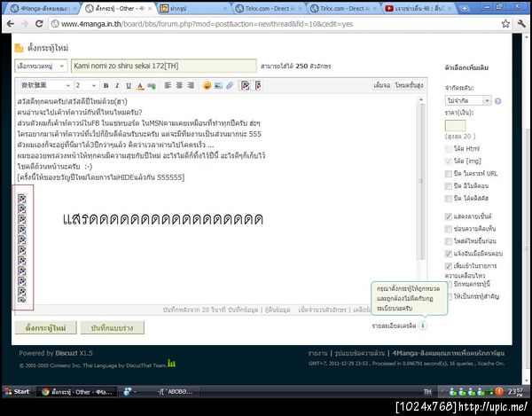Click inside the post message text area
The height and width of the screenshot is (416, 532).
216,200
